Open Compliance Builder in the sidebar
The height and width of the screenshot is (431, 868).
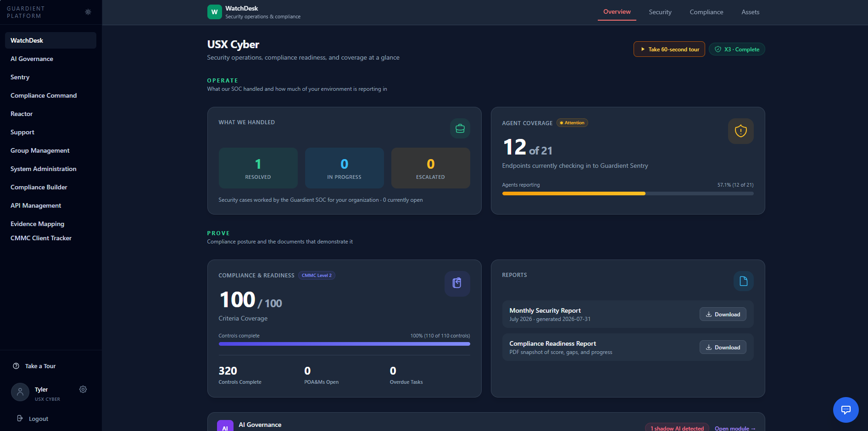tap(50, 187)
